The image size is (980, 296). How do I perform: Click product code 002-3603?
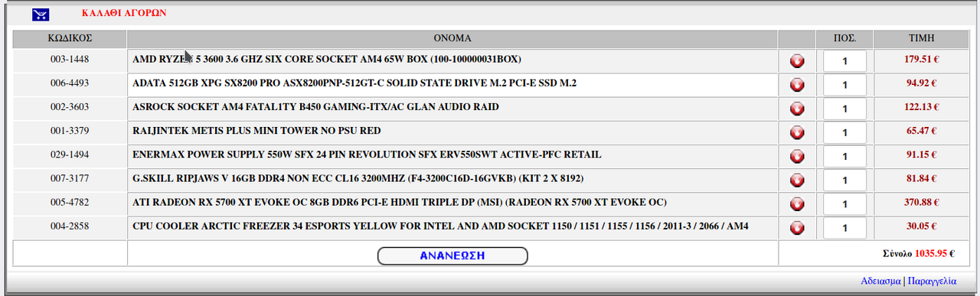click(70, 107)
